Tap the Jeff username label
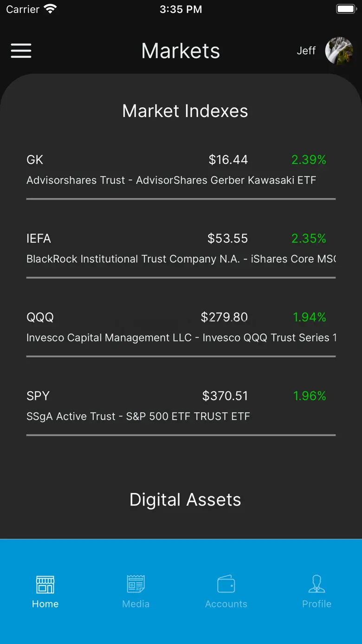Image resolution: width=362 pixels, height=644 pixels. pyautogui.click(x=306, y=51)
